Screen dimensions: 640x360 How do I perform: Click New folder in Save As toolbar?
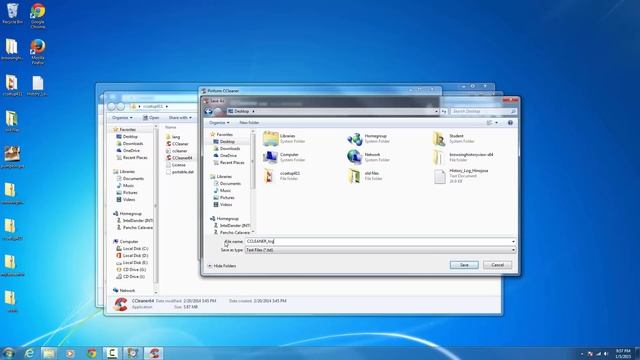click(x=249, y=122)
